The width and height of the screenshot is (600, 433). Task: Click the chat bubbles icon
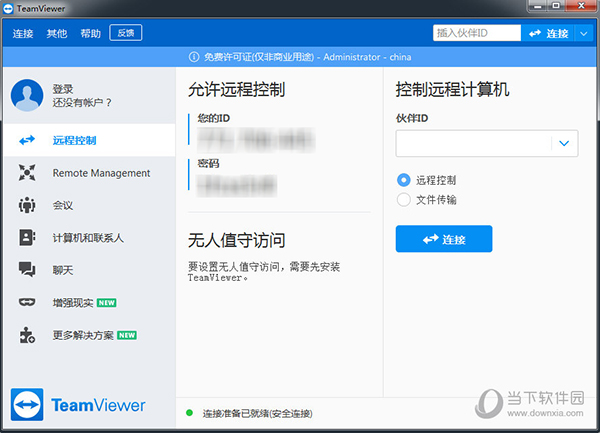(27, 270)
